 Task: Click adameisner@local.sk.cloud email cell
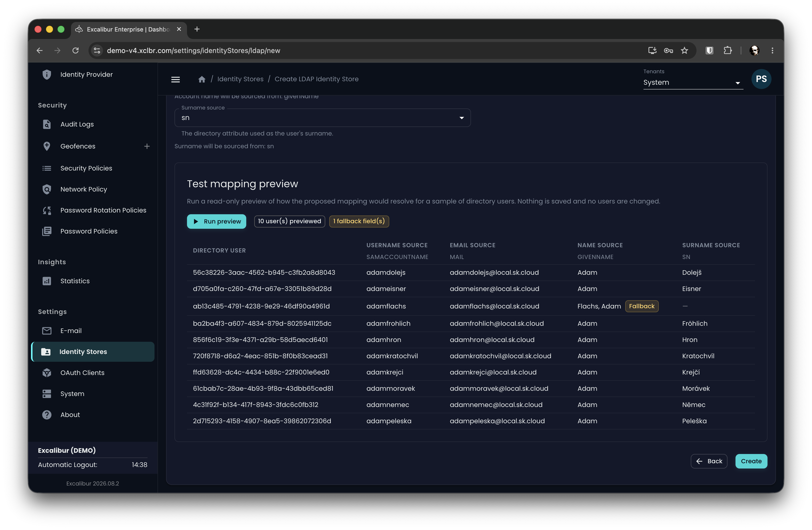point(494,289)
